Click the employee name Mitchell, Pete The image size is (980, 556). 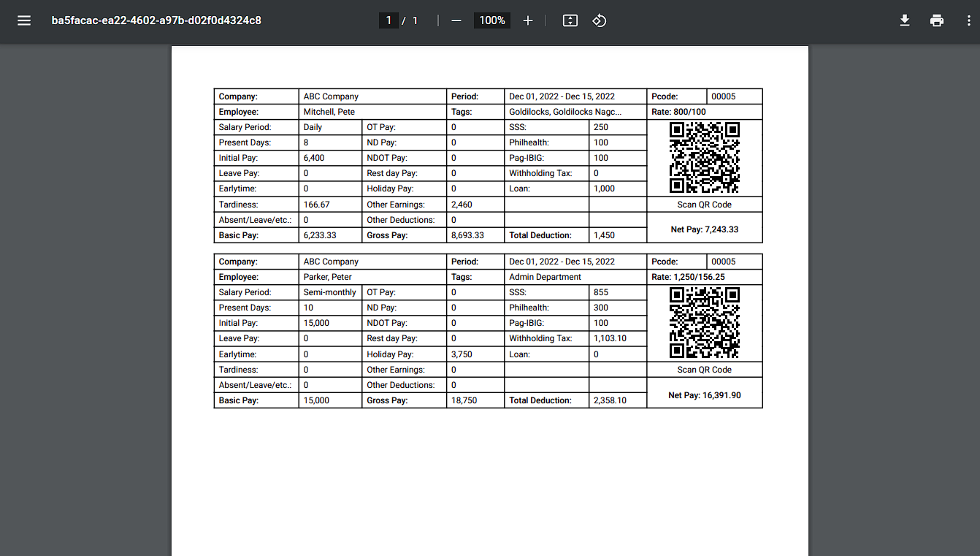(329, 112)
